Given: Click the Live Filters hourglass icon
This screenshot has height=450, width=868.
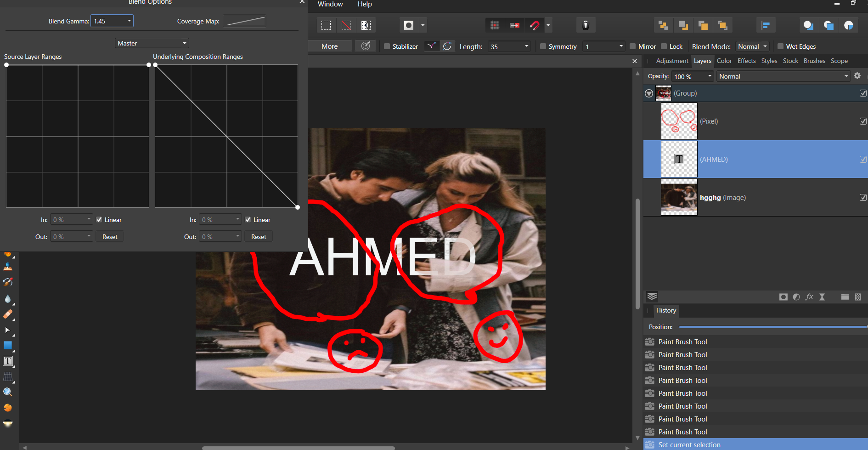Looking at the screenshot, I should tap(822, 297).
